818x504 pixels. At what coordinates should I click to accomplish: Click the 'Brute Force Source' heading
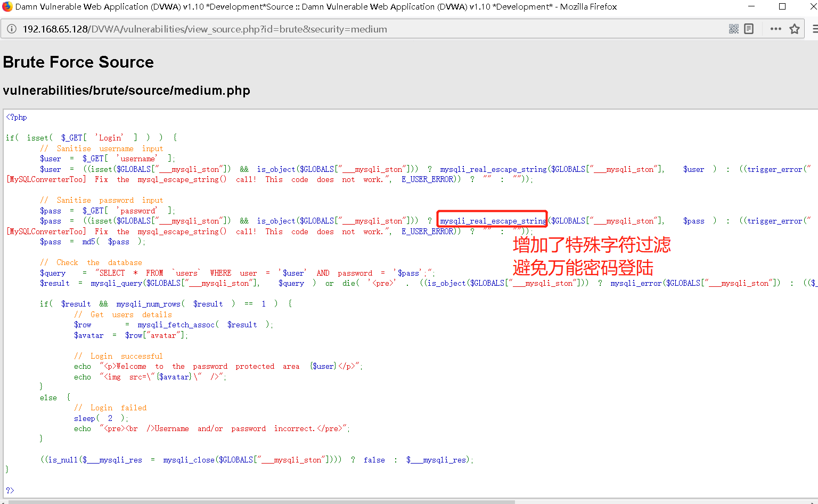click(x=78, y=62)
